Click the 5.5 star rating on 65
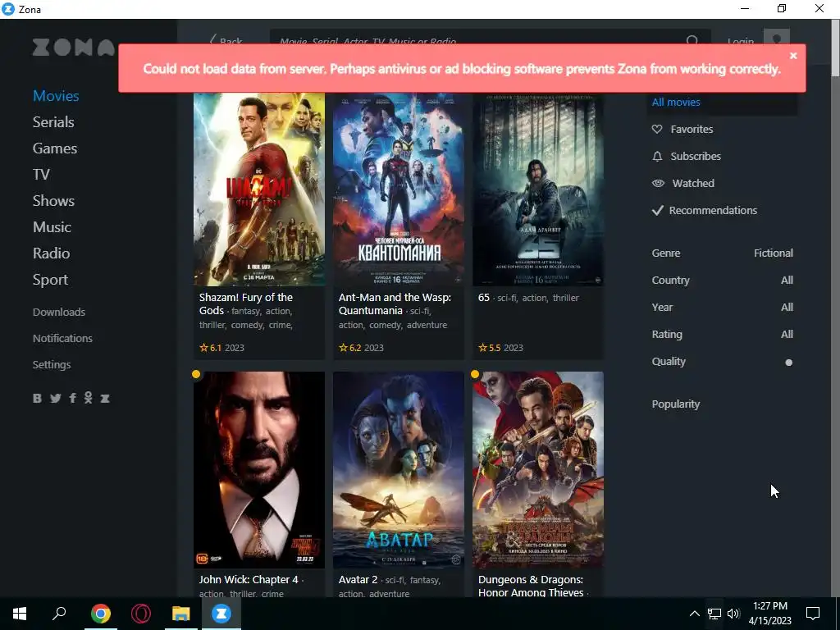 click(x=489, y=348)
